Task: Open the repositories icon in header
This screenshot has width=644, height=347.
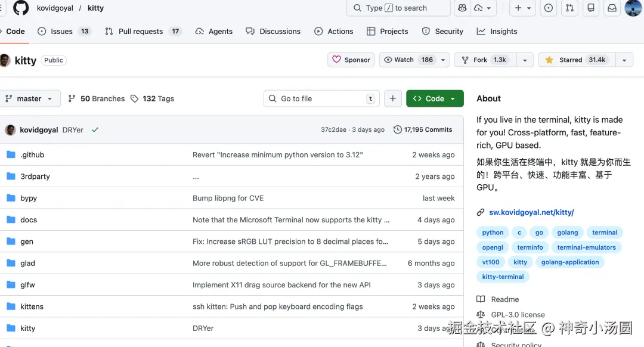Action: pyautogui.click(x=590, y=8)
